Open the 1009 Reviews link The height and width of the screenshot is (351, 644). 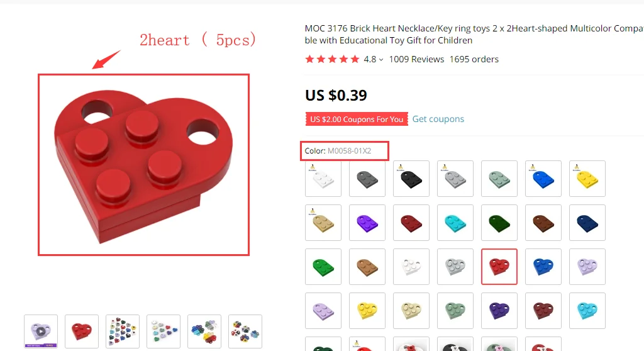click(x=416, y=59)
